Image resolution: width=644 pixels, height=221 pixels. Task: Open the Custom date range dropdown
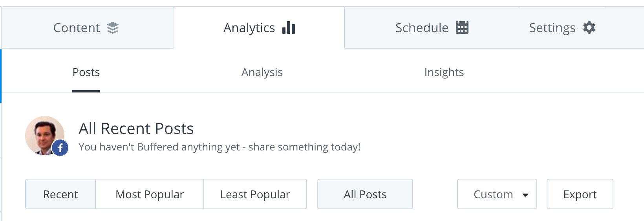[497, 194]
